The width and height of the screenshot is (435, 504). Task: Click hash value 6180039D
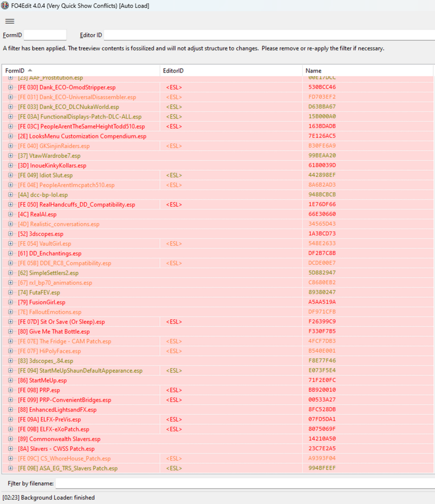tap(322, 165)
